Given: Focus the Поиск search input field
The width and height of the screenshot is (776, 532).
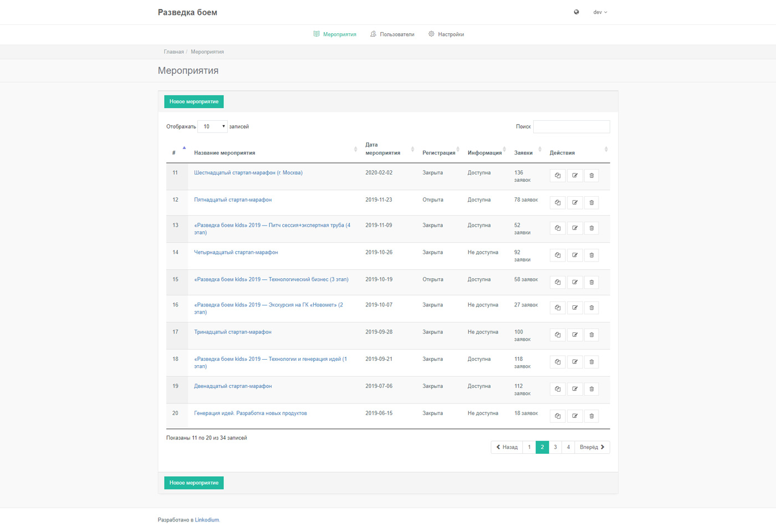Looking at the screenshot, I should (x=571, y=127).
